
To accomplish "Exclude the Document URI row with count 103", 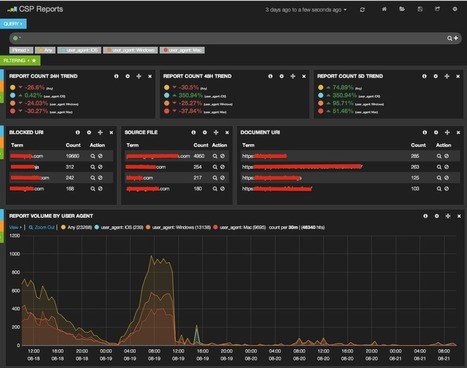I will (446, 189).
